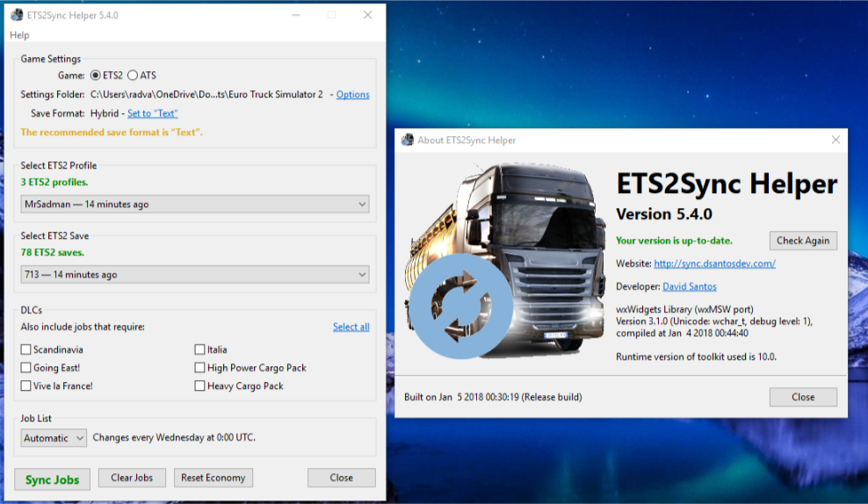This screenshot has width=868, height=504.
Task: Click the Clear Jobs button
Action: click(132, 478)
